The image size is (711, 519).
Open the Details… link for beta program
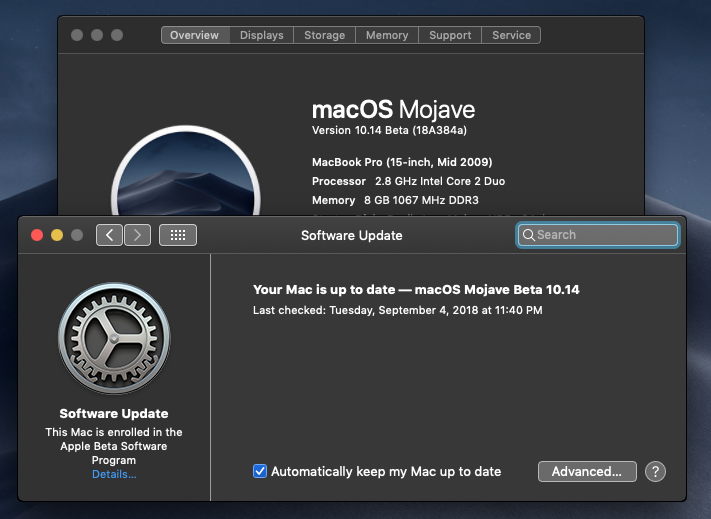(x=114, y=474)
